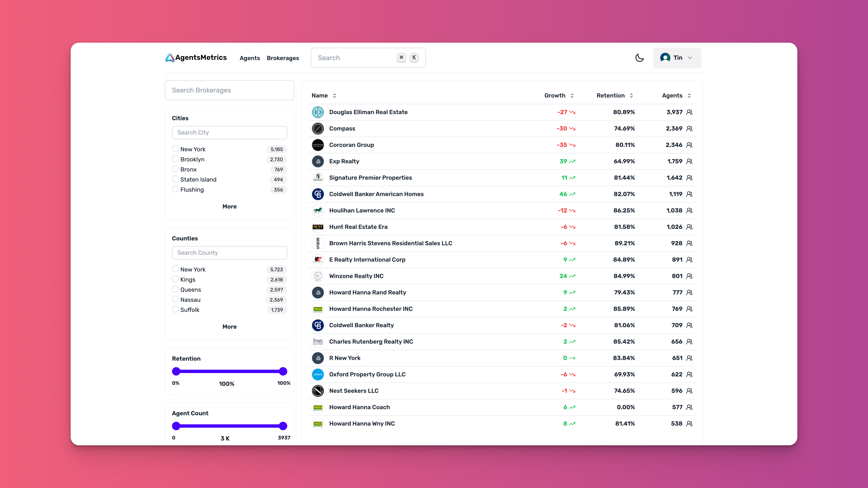Screen dimensions: 868x488
Task: Click Retention slider minimum handle
Action: click(176, 371)
